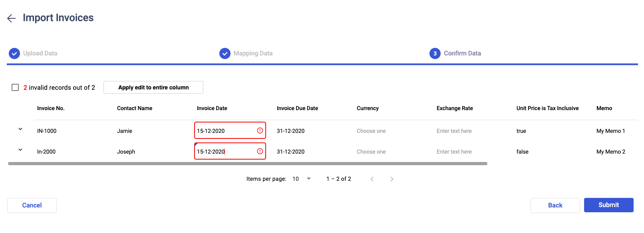Go to previous page arrow in paginator

click(x=372, y=179)
